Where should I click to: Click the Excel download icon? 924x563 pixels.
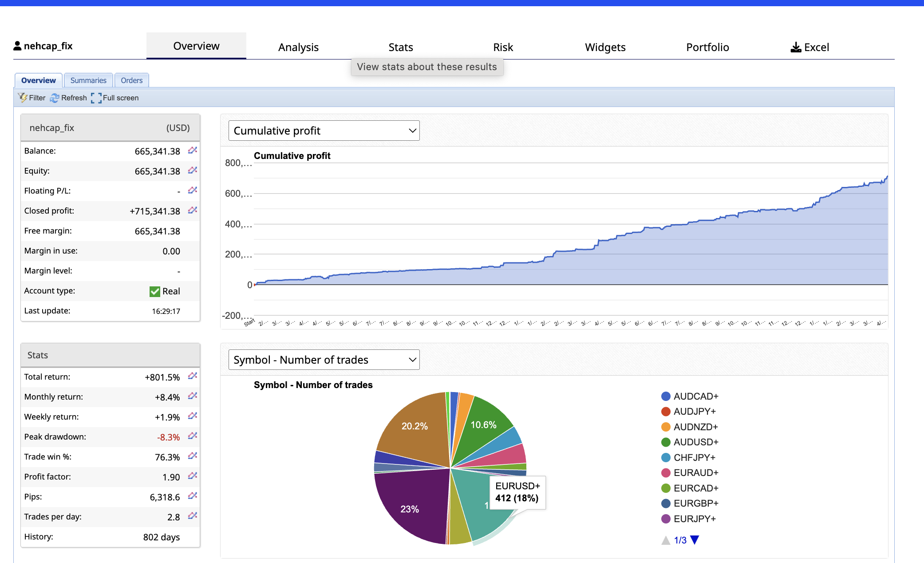796,48
